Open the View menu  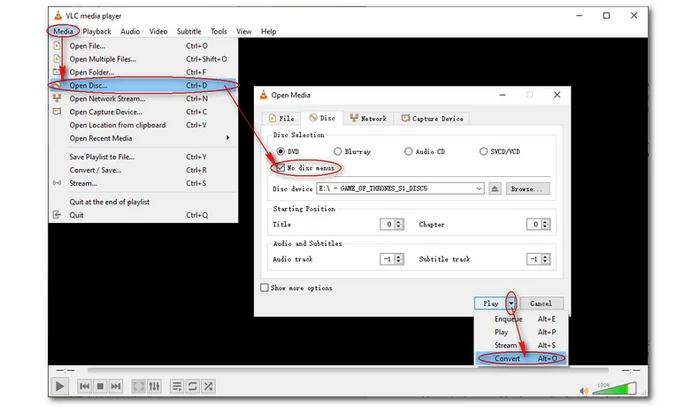[x=244, y=31]
